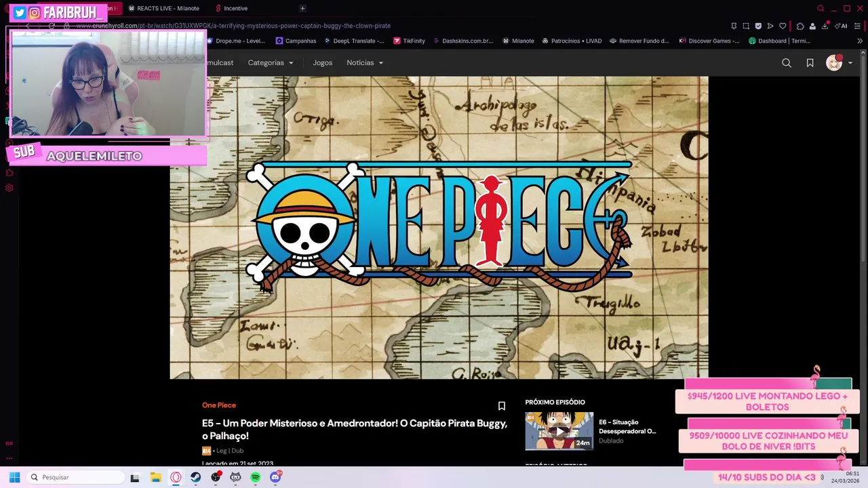Play the next episode E6 thumbnail
The image size is (868, 488).
tap(559, 431)
